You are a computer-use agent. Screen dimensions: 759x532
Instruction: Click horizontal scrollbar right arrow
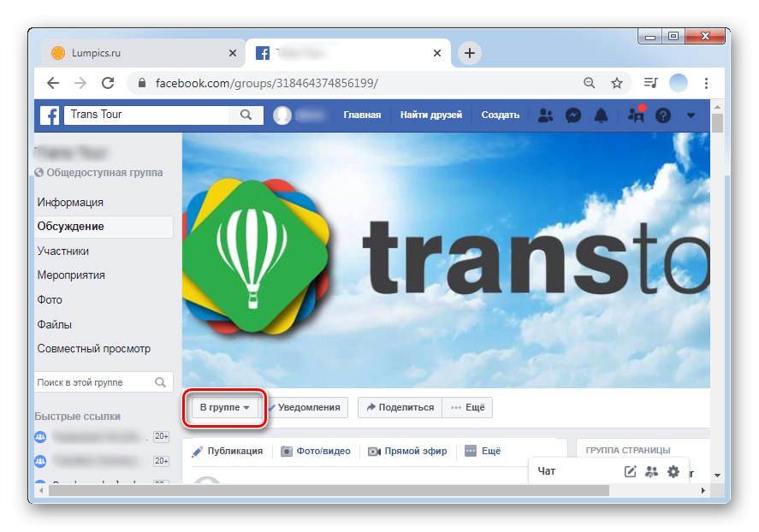703,490
